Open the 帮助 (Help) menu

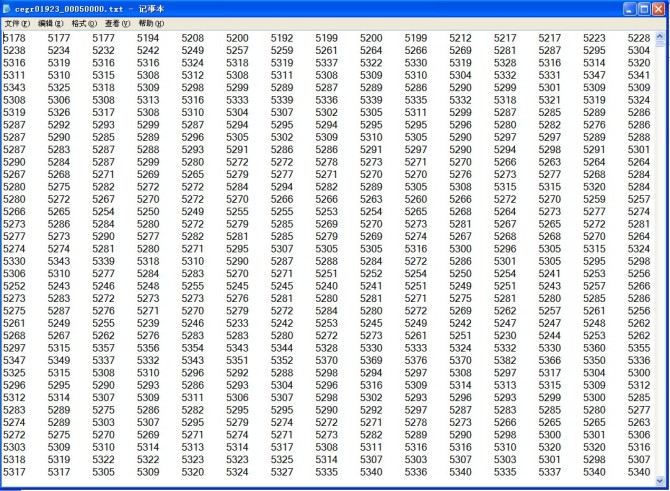(x=151, y=23)
